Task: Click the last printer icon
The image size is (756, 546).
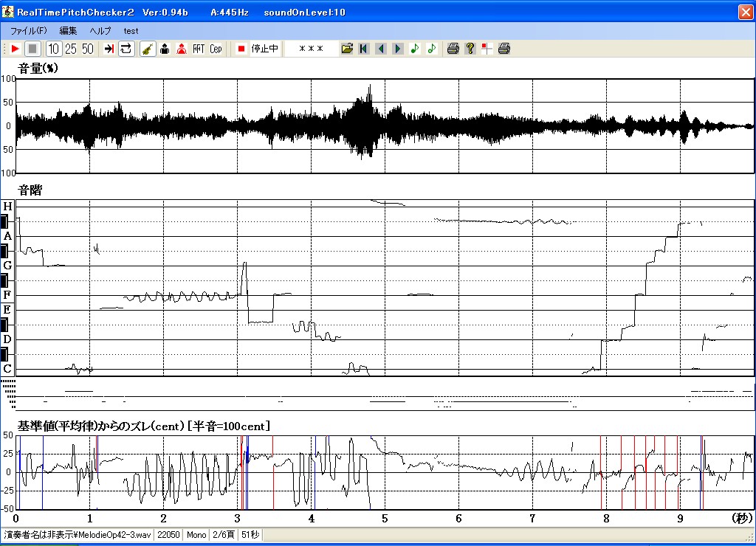Action: click(x=504, y=49)
